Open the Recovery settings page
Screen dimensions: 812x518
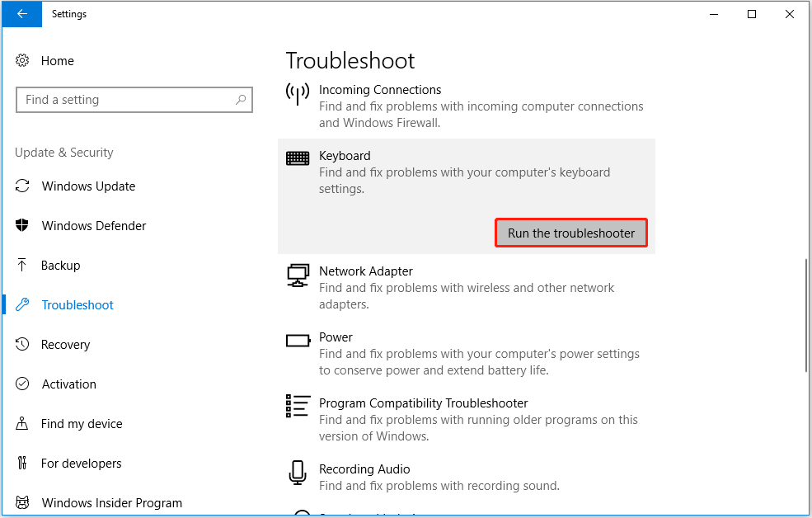tap(66, 344)
